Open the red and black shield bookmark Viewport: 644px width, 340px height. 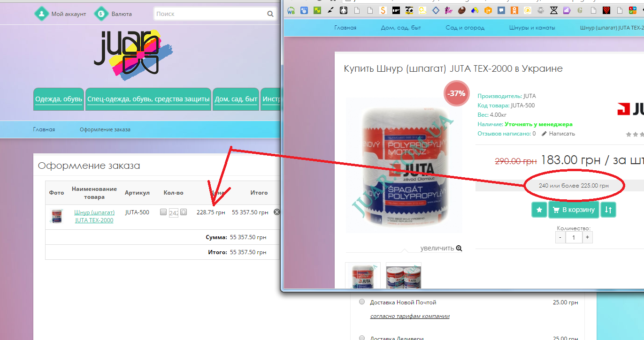[x=606, y=10]
